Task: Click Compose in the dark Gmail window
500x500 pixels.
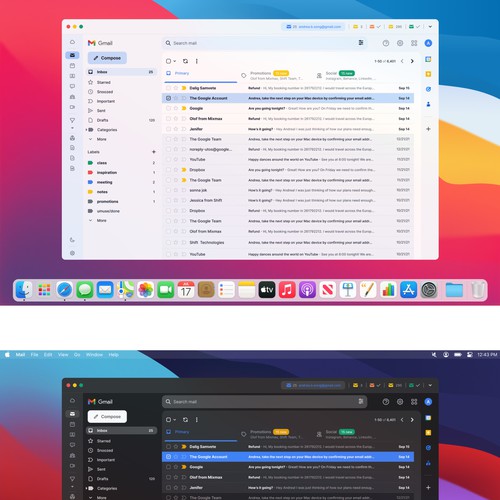Action: [107, 417]
